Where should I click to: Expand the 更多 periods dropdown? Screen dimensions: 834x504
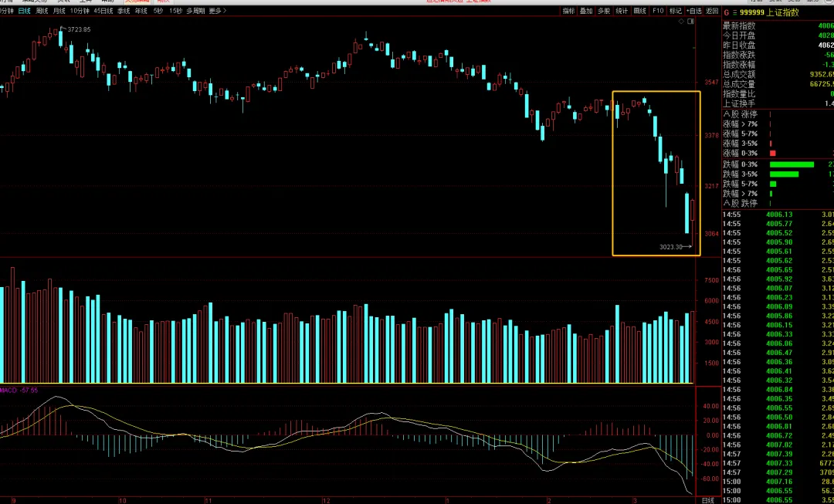click(x=218, y=11)
